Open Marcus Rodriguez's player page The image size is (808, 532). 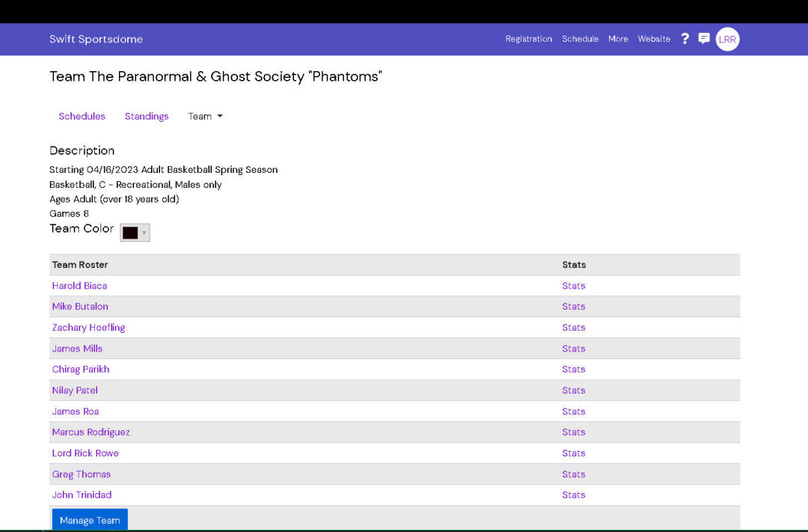pyautogui.click(x=91, y=432)
